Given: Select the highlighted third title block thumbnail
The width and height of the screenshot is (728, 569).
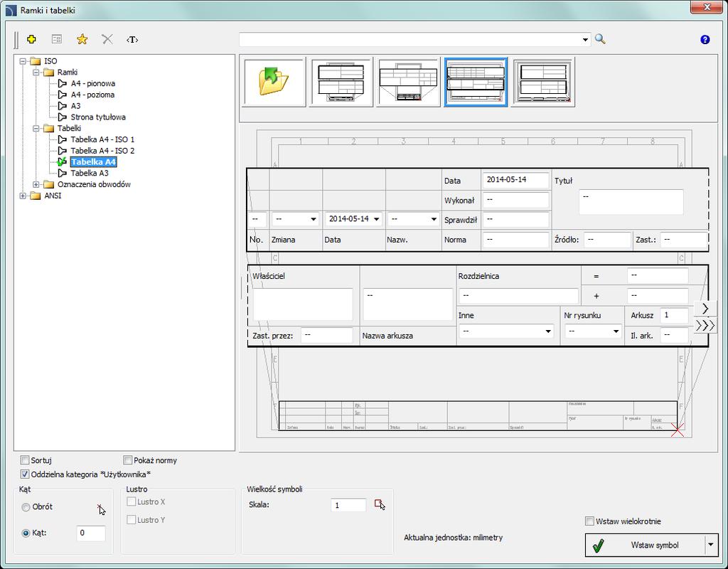Looking at the screenshot, I should coord(476,83).
